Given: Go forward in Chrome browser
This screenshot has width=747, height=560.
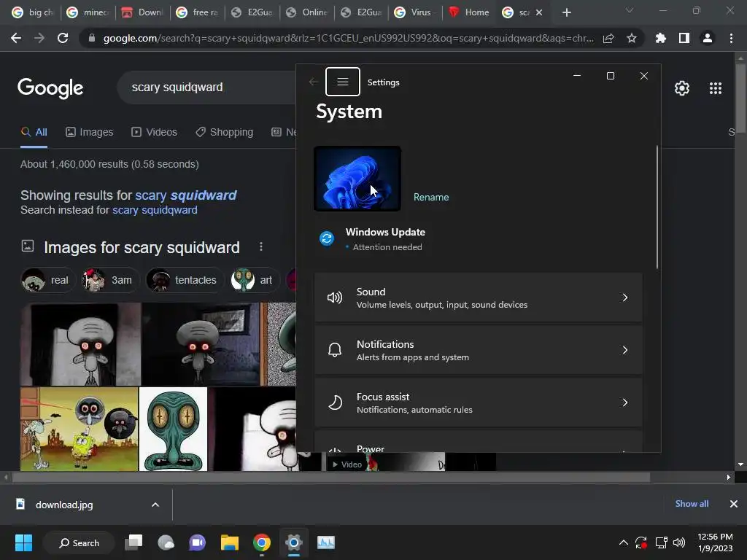Looking at the screenshot, I should tap(39, 38).
